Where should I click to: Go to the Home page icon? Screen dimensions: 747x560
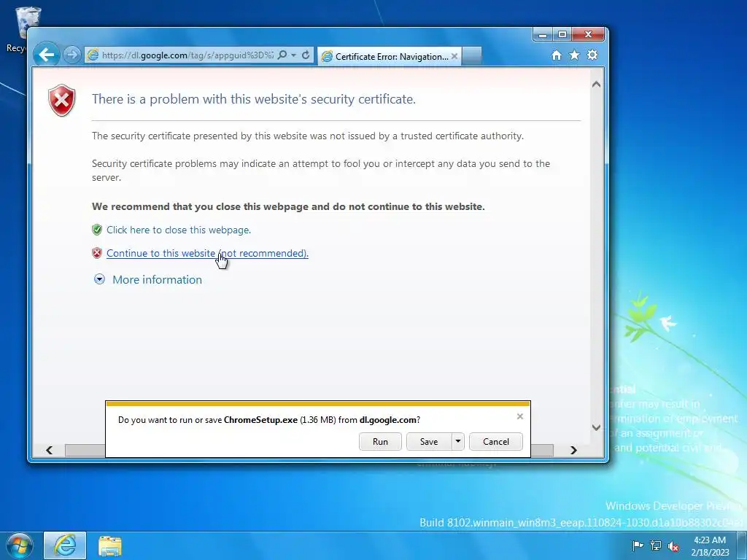point(557,55)
